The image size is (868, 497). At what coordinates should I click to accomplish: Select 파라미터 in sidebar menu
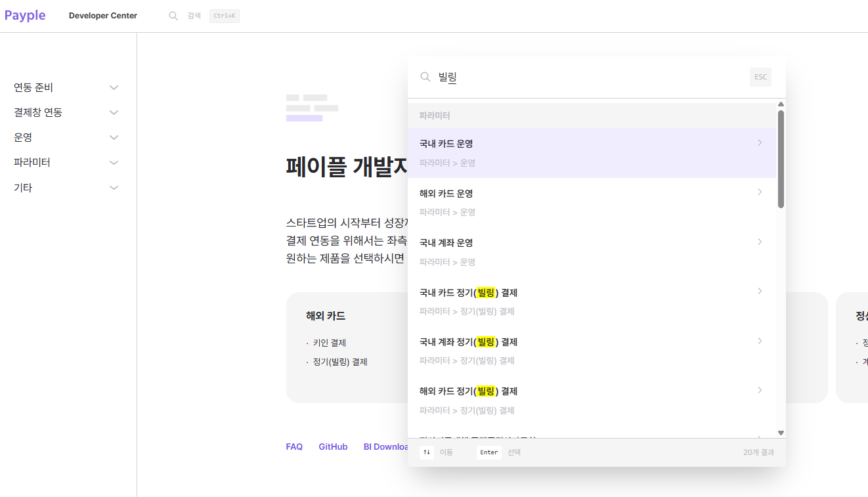pos(32,162)
